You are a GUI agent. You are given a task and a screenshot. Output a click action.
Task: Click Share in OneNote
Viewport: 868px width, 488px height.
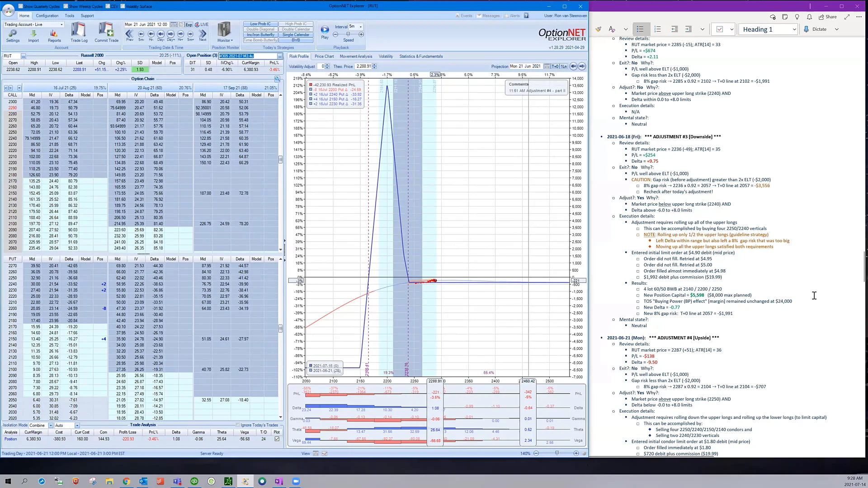(828, 17)
